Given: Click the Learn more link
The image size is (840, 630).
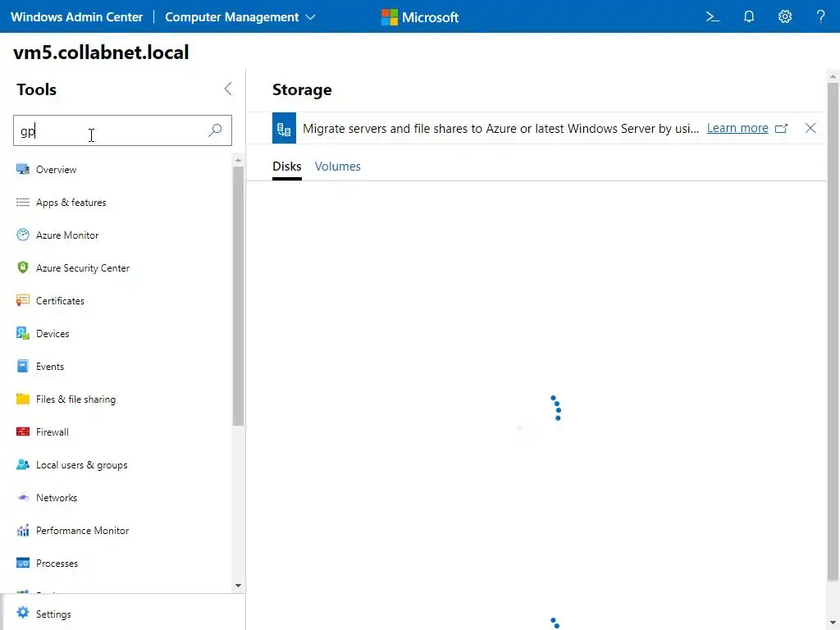Looking at the screenshot, I should [x=737, y=128].
